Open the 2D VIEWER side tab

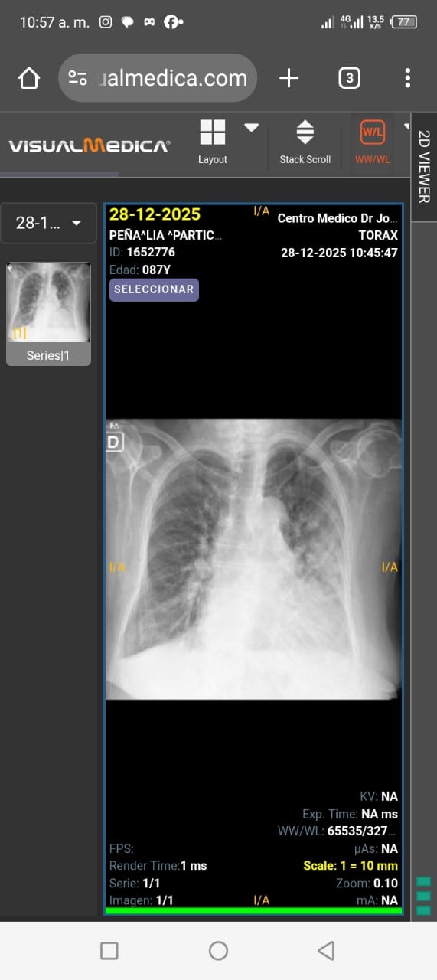pyautogui.click(x=424, y=167)
